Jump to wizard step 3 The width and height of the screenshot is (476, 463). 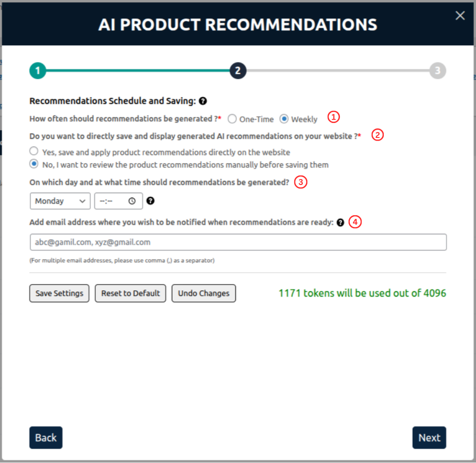point(437,71)
